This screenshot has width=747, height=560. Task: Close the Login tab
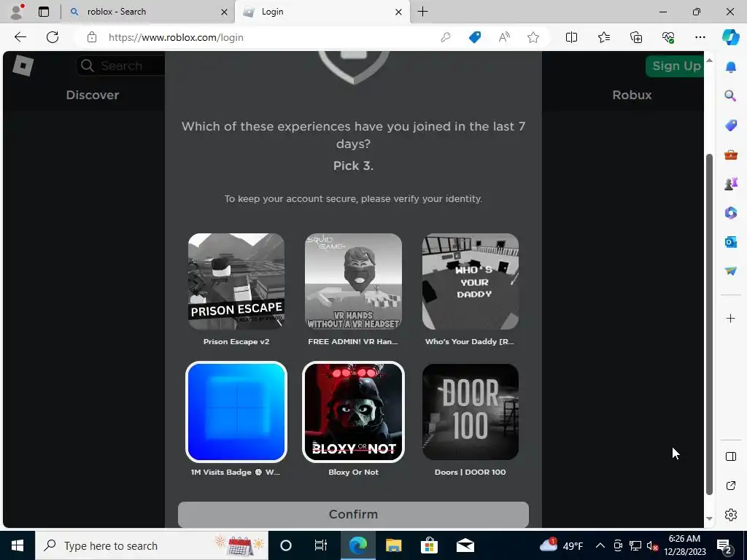(x=399, y=12)
